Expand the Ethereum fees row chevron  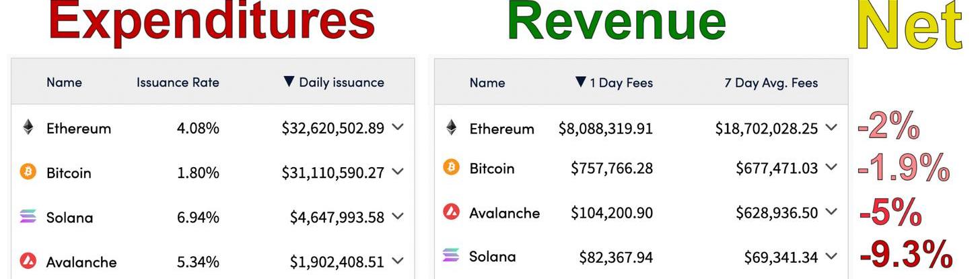tap(831, 127)
